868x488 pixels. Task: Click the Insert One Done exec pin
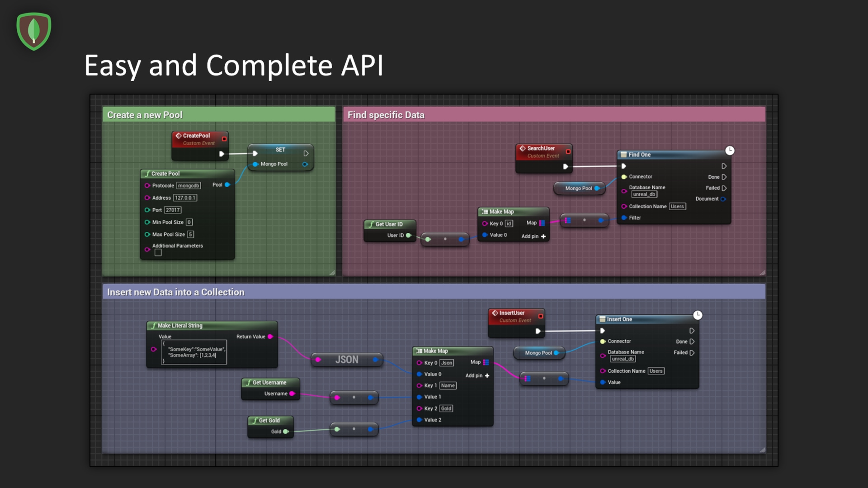click(x=692, y=342)
